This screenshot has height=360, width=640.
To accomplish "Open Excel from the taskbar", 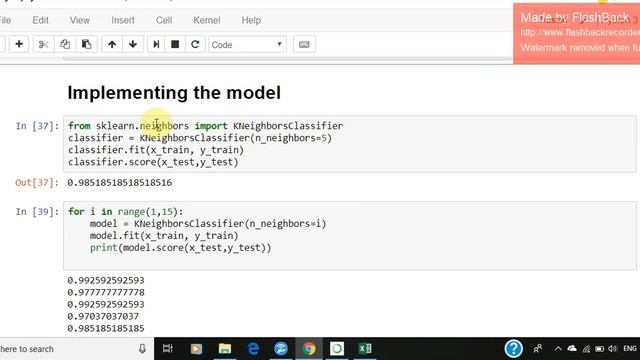I will point(365,349).
